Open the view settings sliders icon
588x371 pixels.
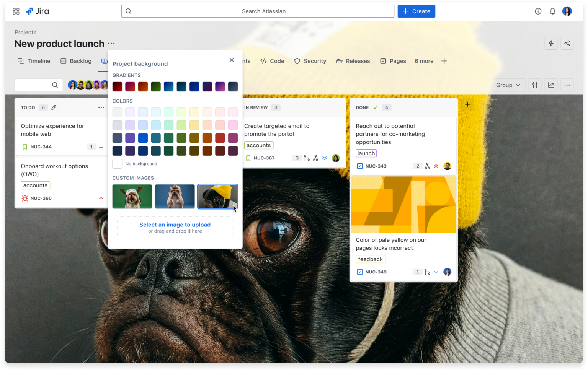click(x=535, y=85)
